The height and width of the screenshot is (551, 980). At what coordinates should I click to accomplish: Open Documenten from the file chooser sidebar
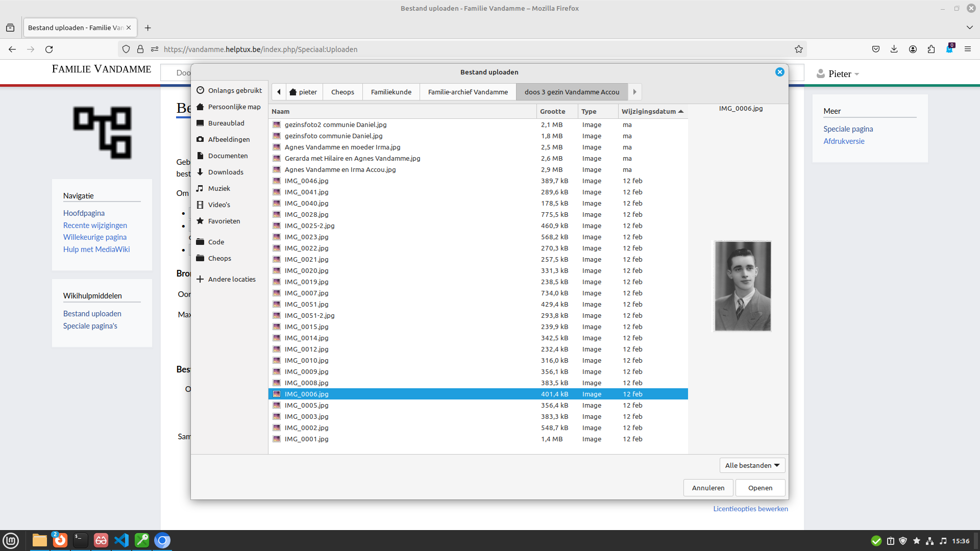pos(228,155)
